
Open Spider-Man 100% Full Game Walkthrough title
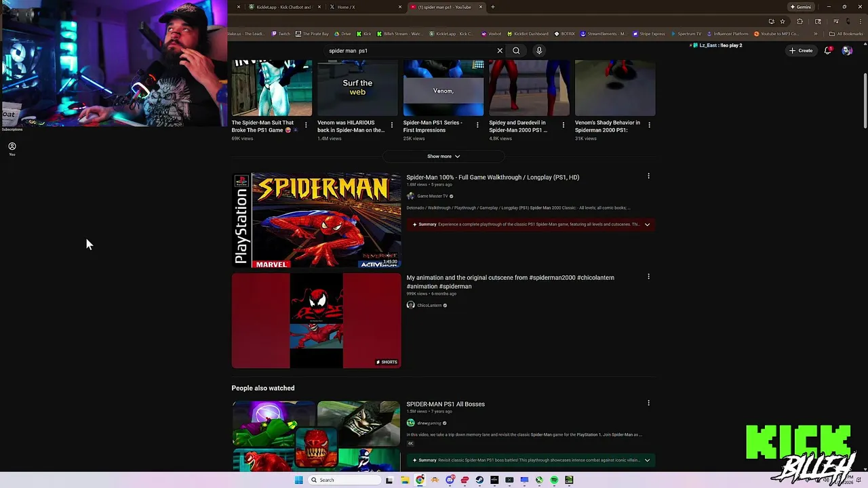(492, 177)
